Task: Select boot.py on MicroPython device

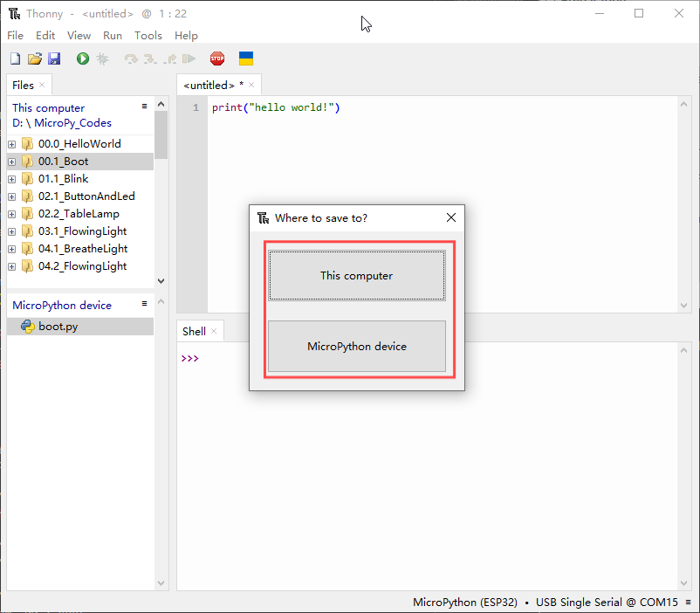Action: tap(80, 327)
